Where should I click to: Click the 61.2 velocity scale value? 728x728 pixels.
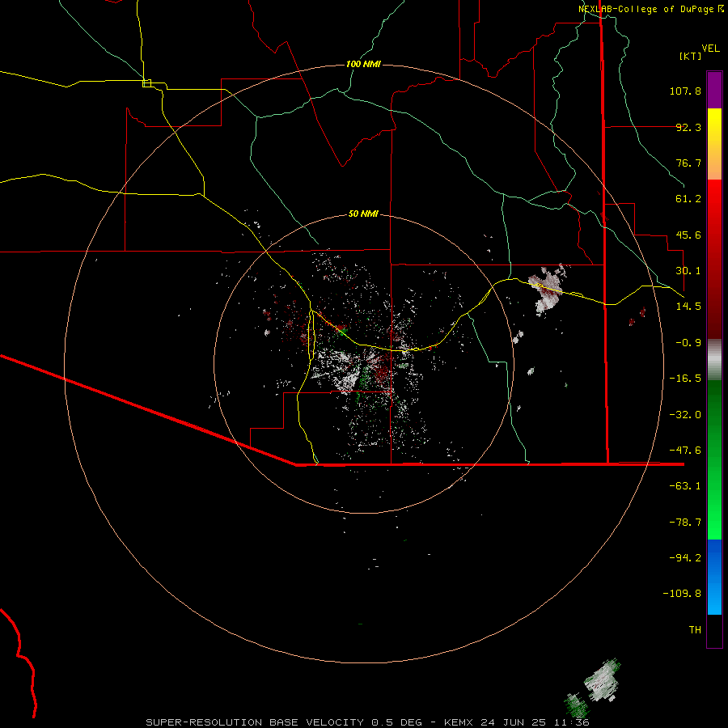(x=688, y=199)
